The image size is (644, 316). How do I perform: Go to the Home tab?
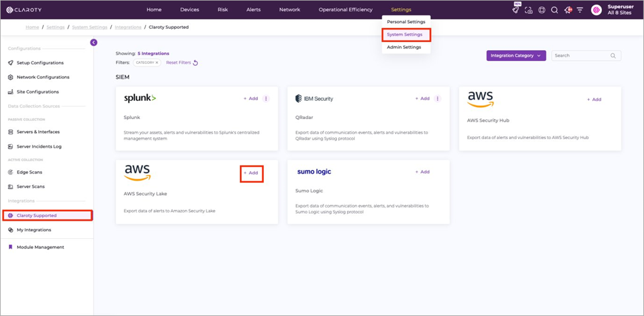pyautogui.click(x=154, y=10)
